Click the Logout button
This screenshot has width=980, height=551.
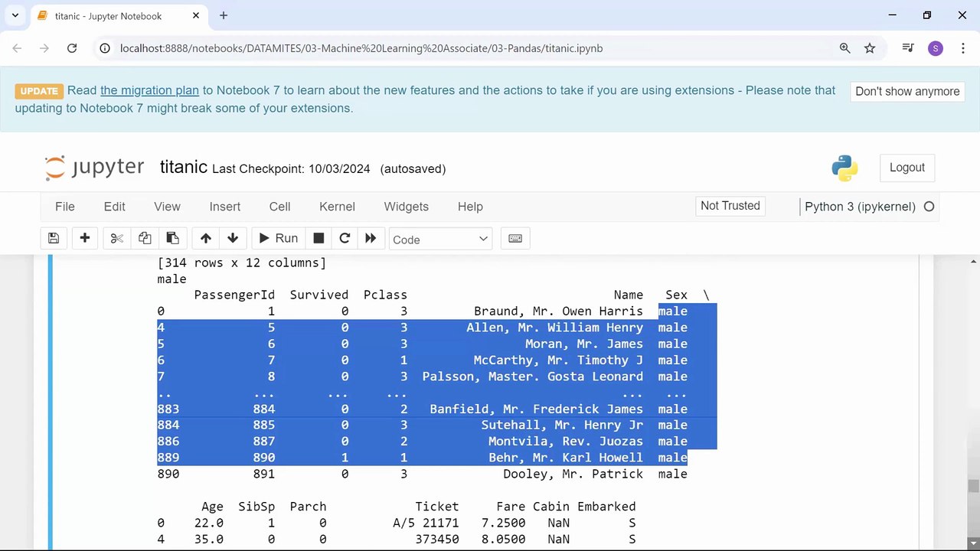pyautogui.click(x=907, y=168)
